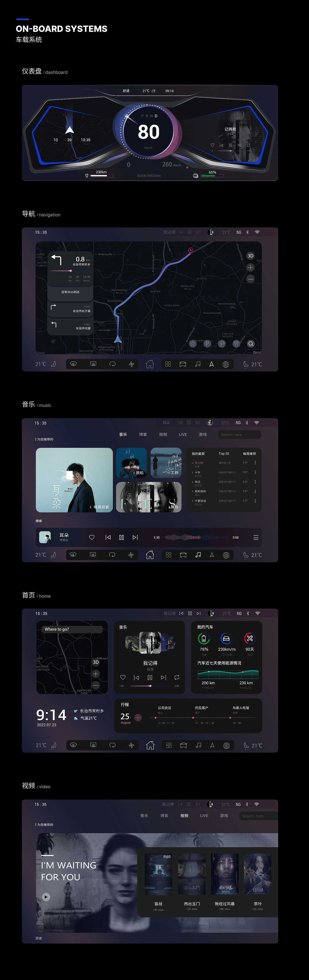Open 聚会 playlist card
Screen dimensions: 309x980
pos(149,497)
